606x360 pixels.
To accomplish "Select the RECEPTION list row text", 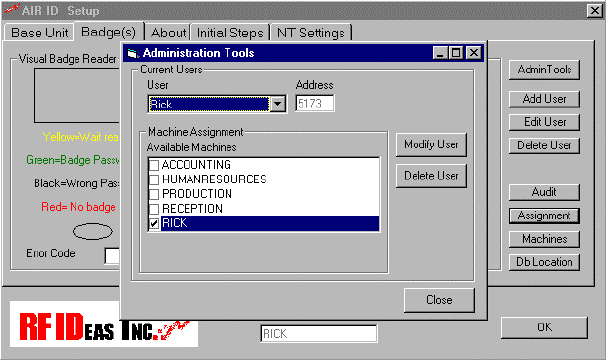I will [192, 209].
